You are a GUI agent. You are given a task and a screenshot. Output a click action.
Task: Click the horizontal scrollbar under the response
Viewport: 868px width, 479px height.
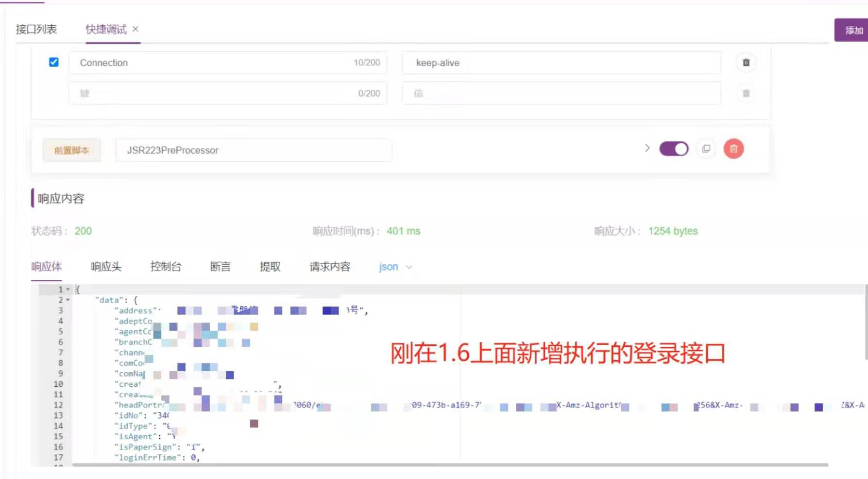[450, 465]
